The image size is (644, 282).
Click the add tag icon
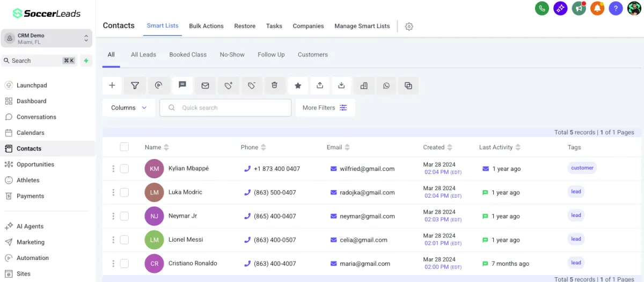click(x=228, y=85)
